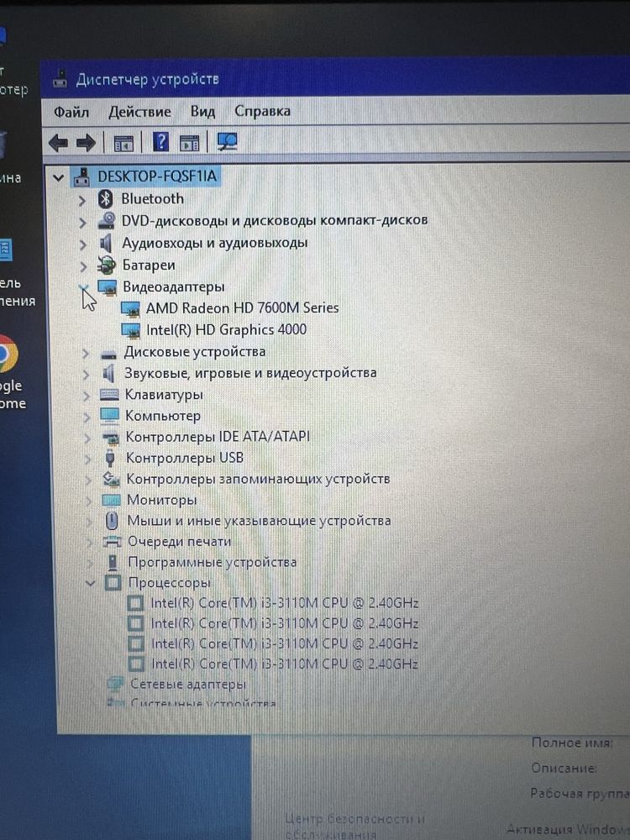Click the DVD drive category icon
The width and height of the screenshot is (630, 840).
click(x=107, y=221)
